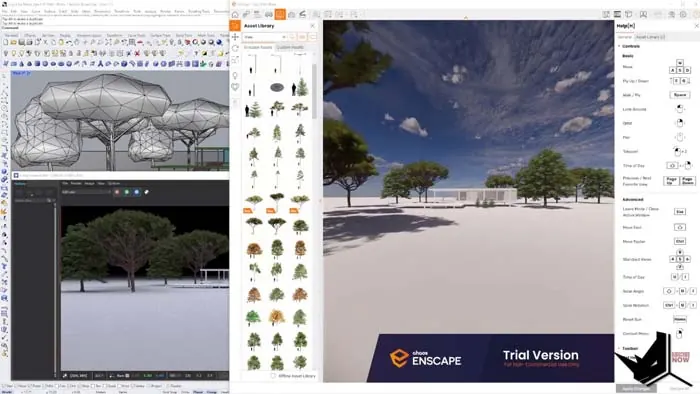Click the orange icon above the Move gizmo in Enscape sidebar

pos(235,25)
